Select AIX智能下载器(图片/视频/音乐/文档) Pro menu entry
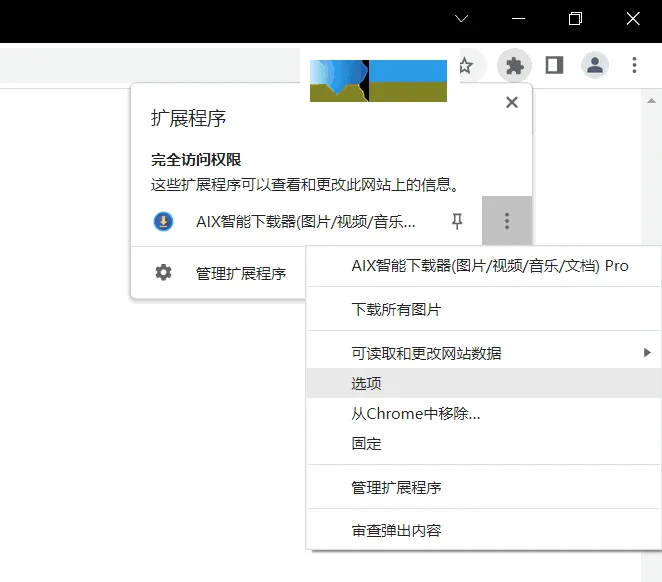This screenshot has height=582, width=662. (x=484, y=265)
